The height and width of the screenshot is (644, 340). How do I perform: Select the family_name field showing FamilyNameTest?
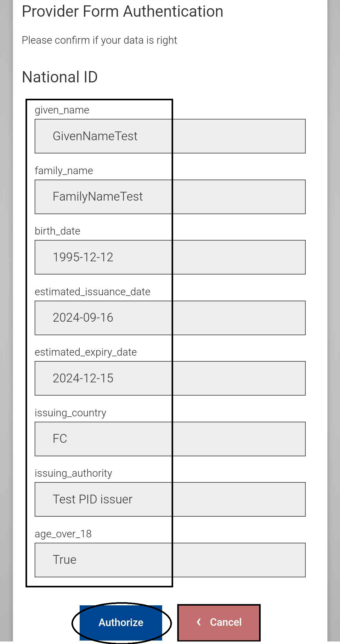170,197
